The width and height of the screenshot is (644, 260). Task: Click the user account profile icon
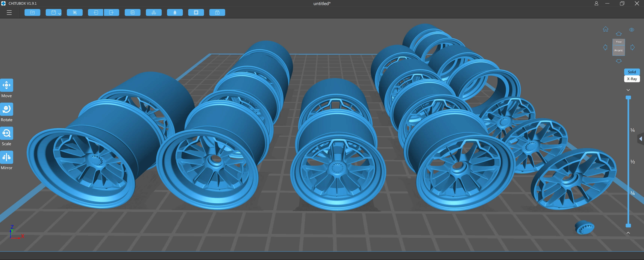[x=596, y=4]
